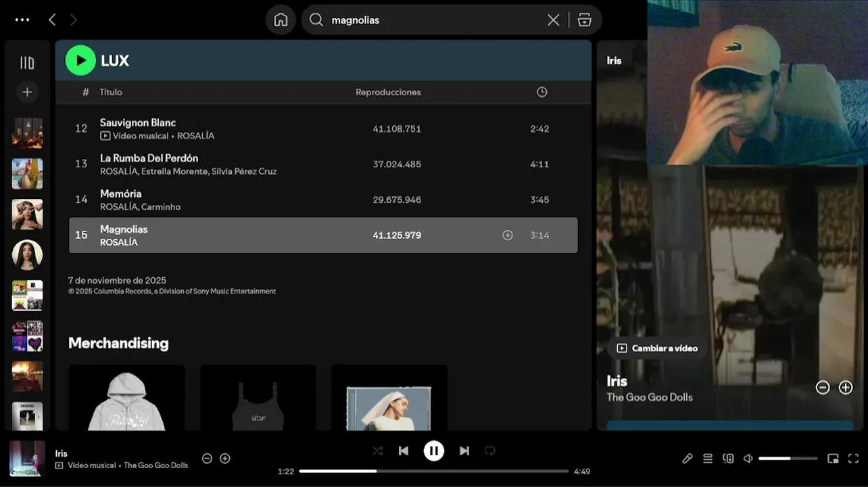Open Estrella Morente artist link

tap(174, 172)
